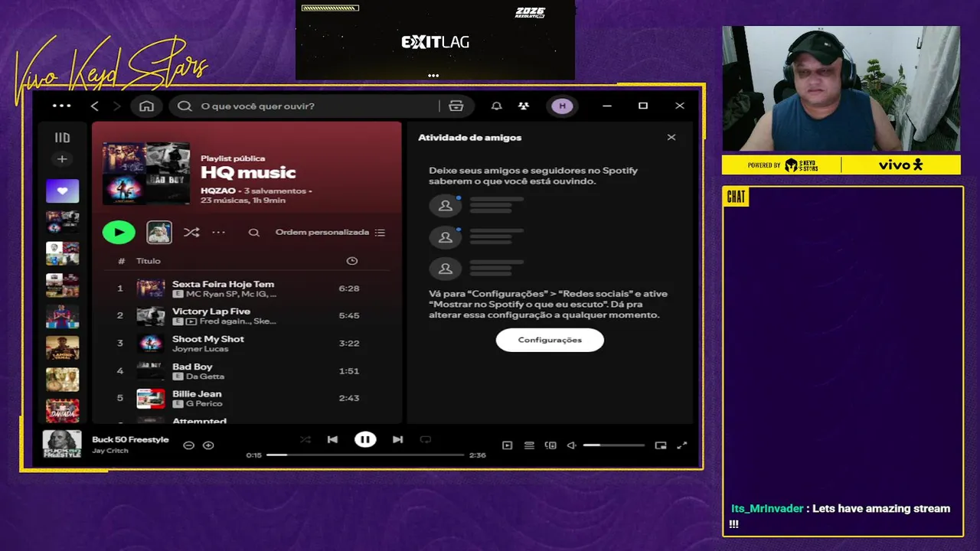Open the first playlist thumbnail below Liked Songs
Screen dimensions: 980x551
pos(62,222)
